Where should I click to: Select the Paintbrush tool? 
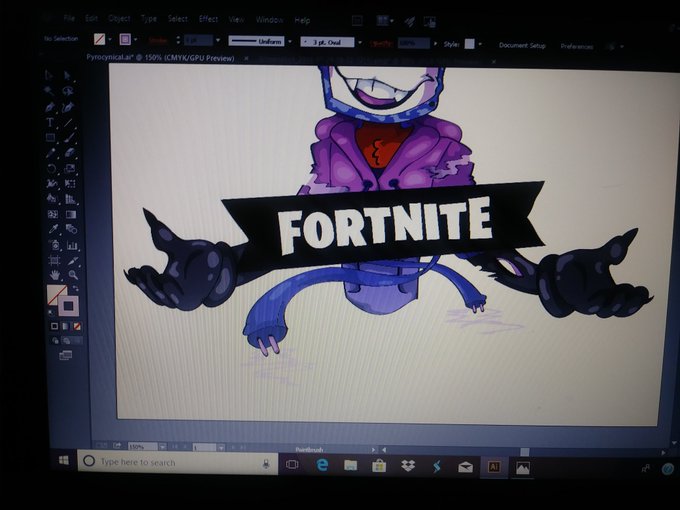coord(69,138)
